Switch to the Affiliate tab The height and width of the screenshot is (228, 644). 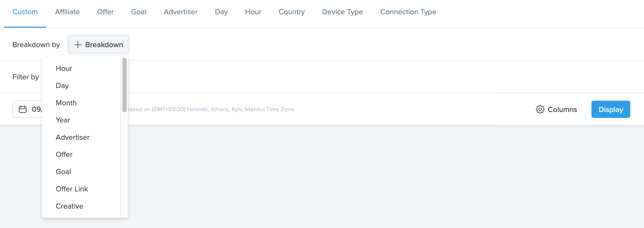click(x=67, y=12)
